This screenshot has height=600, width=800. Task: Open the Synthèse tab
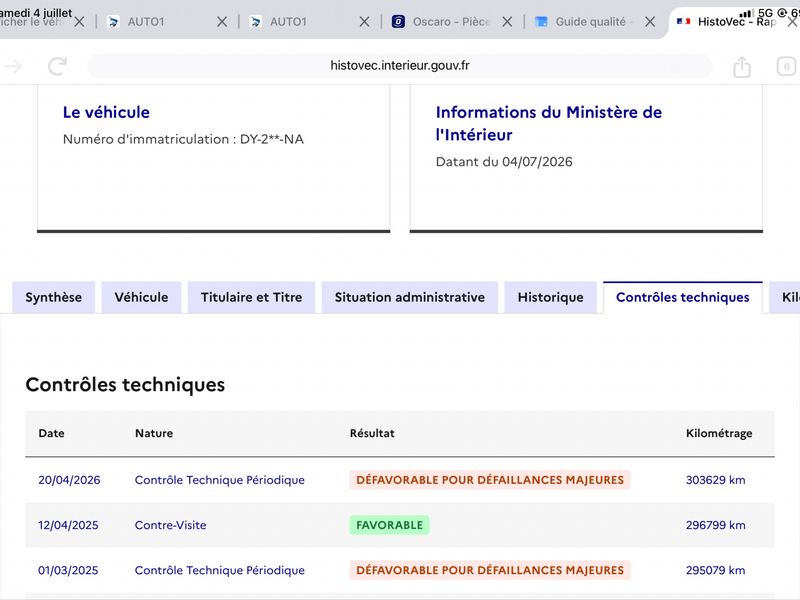click(54, 297)
